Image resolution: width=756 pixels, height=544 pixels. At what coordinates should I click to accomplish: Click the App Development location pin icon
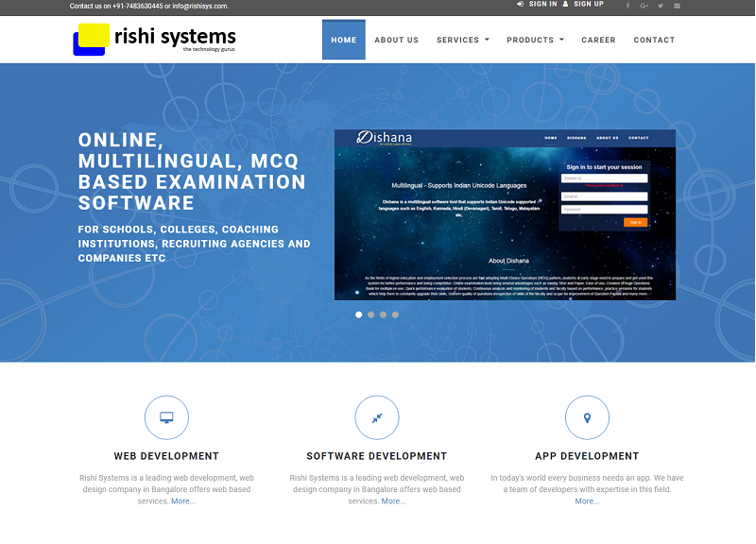click(x=587, y=417)
